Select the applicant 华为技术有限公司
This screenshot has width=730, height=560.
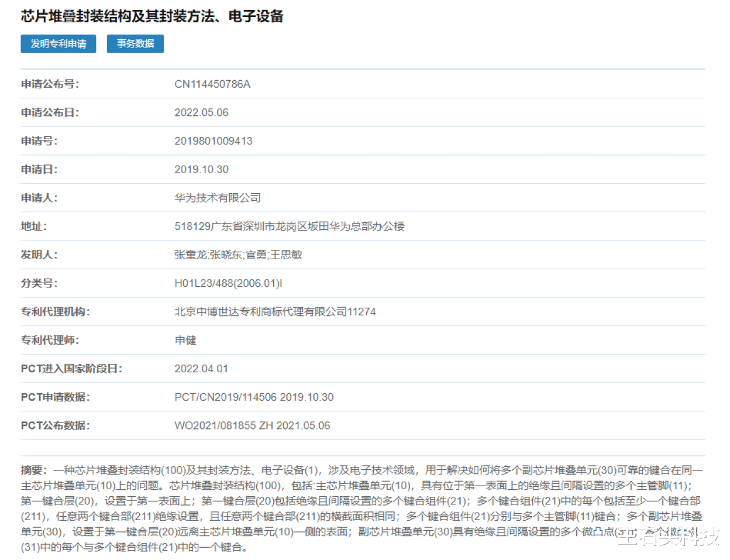218,198
